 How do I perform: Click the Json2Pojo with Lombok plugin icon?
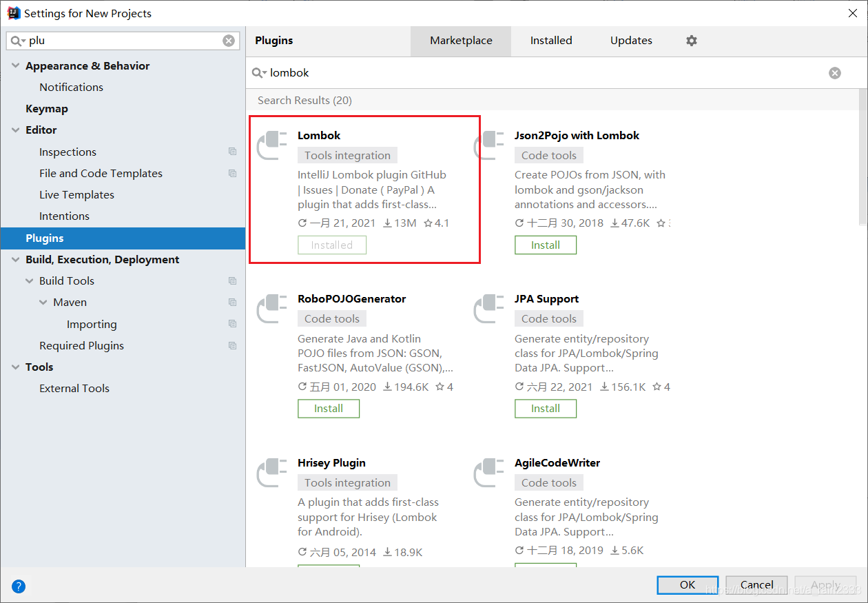coord(489,145)
